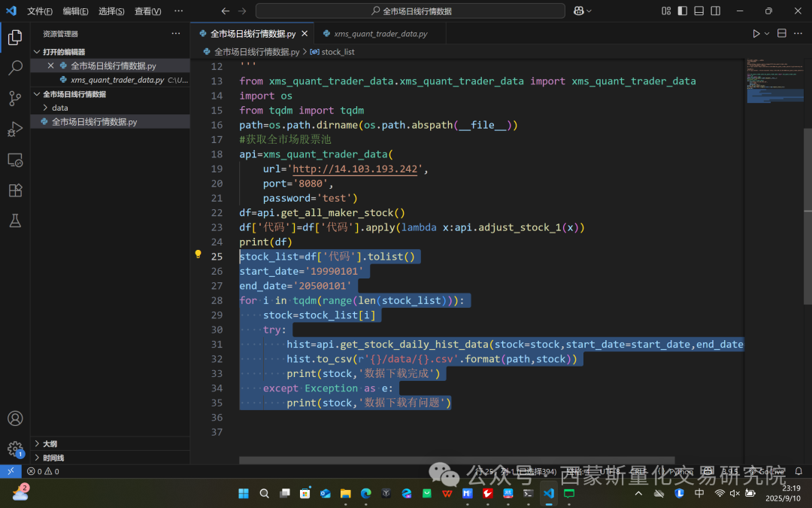The height and width of the screenshot is (508, 812).
Task: Open the title bar overflow menu ellipsis
Action: click(x=179, y=11)
